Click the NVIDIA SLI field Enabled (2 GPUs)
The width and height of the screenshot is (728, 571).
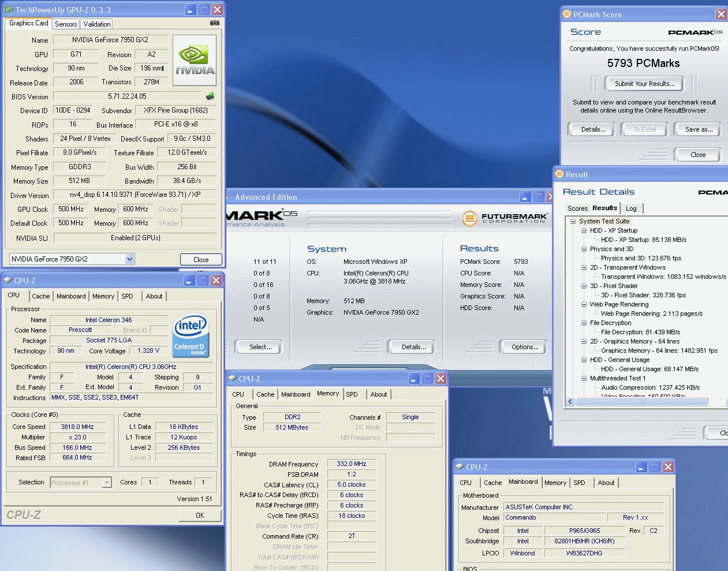tap(135, 238)
